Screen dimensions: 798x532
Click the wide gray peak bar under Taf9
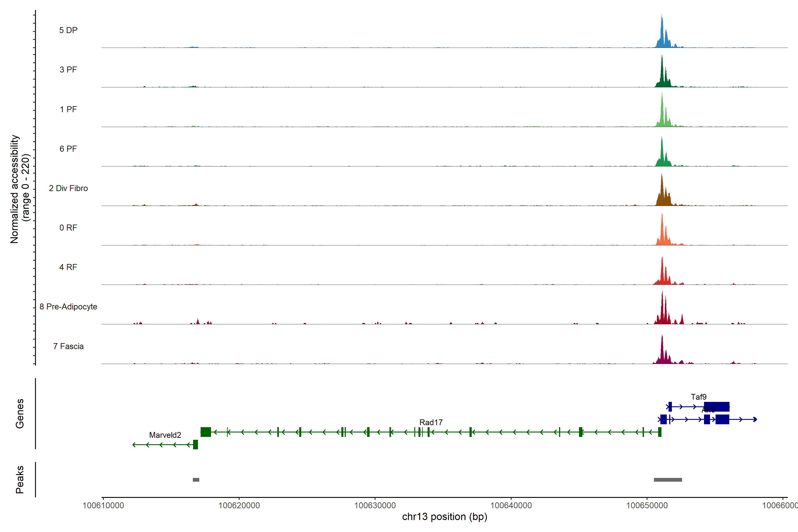(x=668, y=480)
